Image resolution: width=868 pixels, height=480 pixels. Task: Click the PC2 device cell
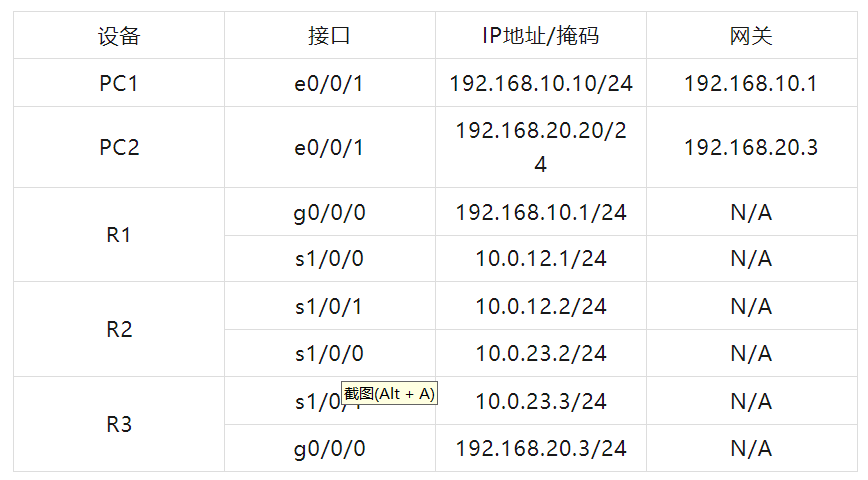pos(118,147)
